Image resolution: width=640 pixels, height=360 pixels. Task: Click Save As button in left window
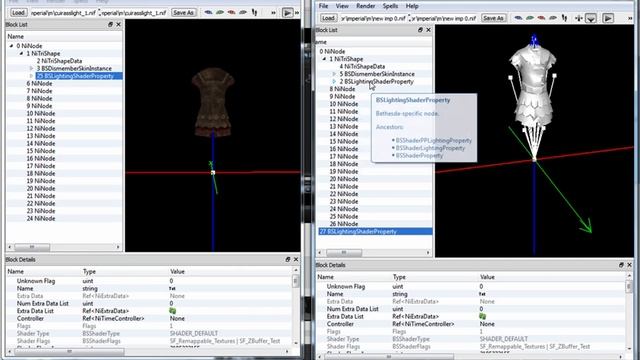click(183, 13)
